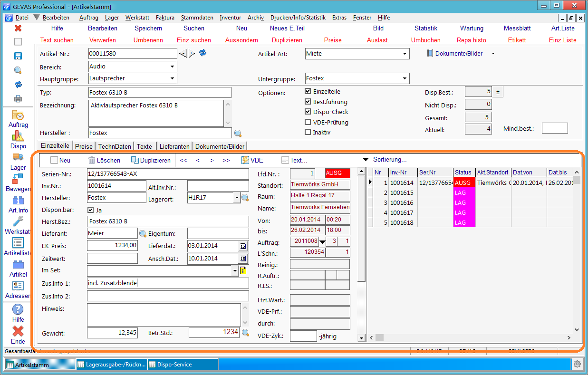Click the refresh icon beside Artikel-Nr. field

tap(203, 53)
